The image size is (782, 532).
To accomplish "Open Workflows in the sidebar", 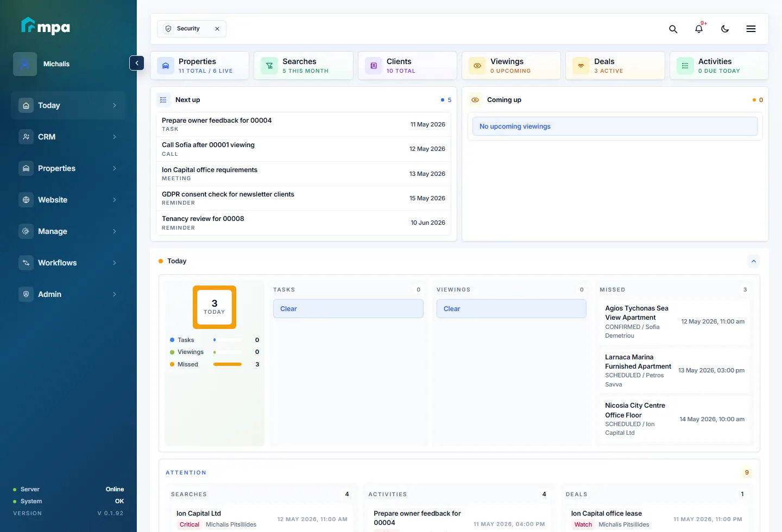I will tap(68, 263).
